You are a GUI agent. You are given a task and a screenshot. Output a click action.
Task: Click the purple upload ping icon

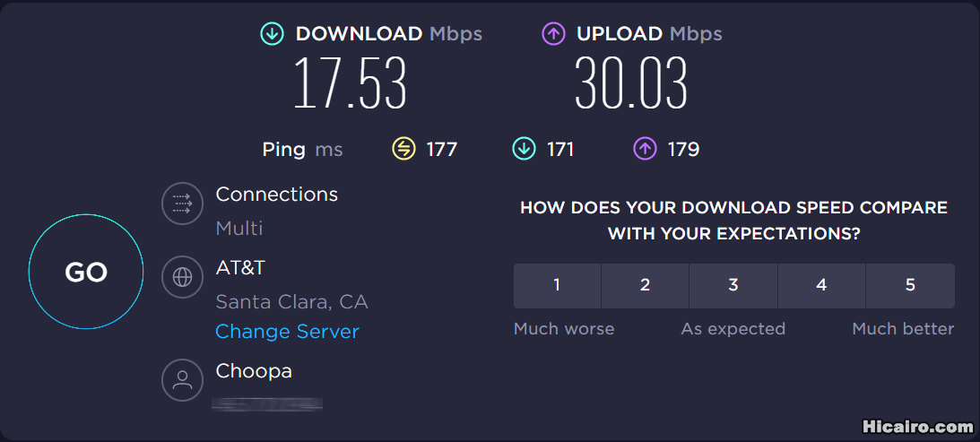point(645,149)
